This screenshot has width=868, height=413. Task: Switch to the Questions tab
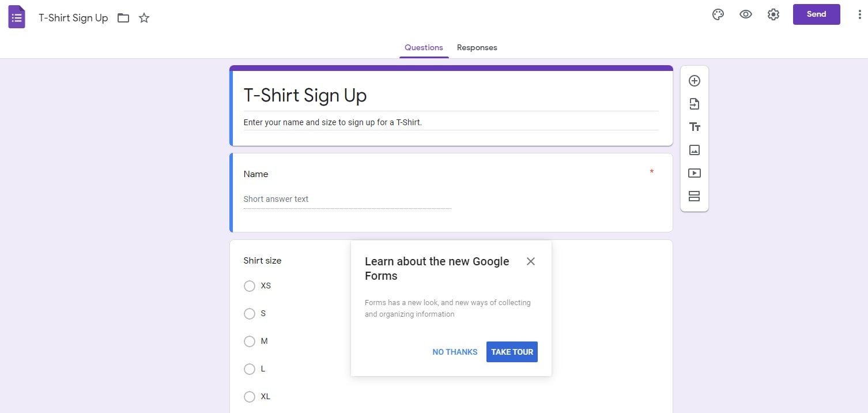point(424,48)
